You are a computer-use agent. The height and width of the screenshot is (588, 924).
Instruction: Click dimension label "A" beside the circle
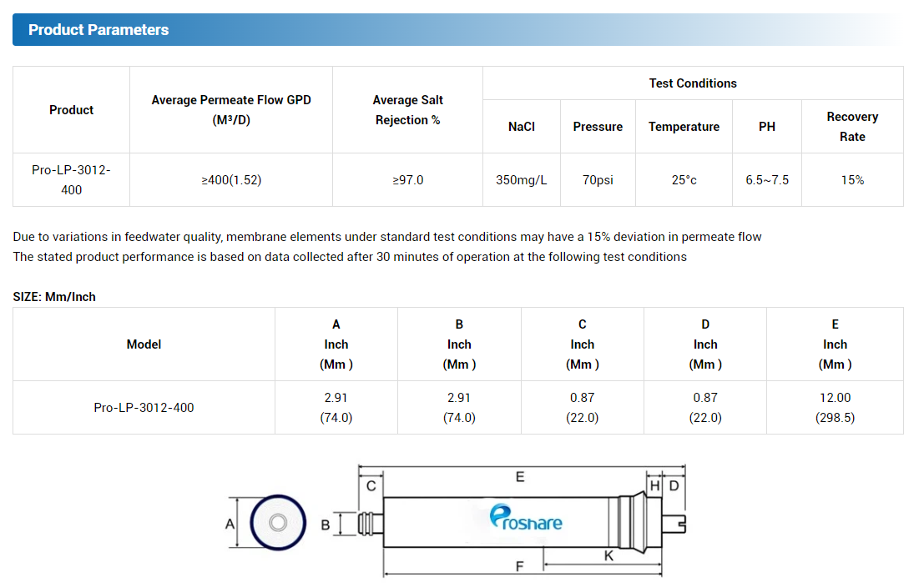click(230, 524)
